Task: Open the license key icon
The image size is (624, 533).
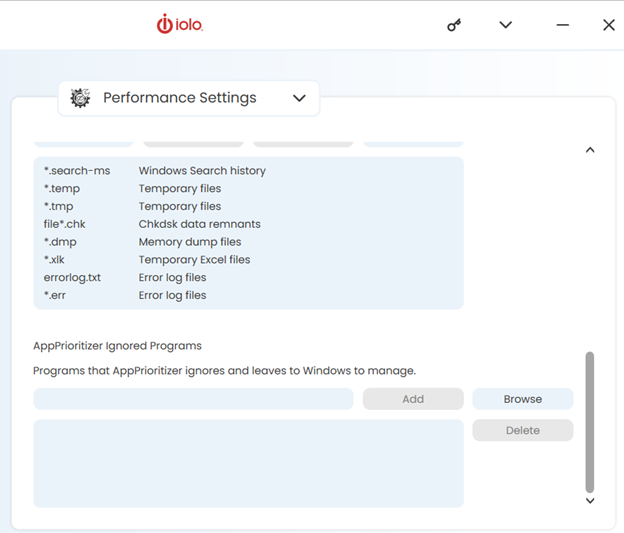Action: click(x=454, y=25)
